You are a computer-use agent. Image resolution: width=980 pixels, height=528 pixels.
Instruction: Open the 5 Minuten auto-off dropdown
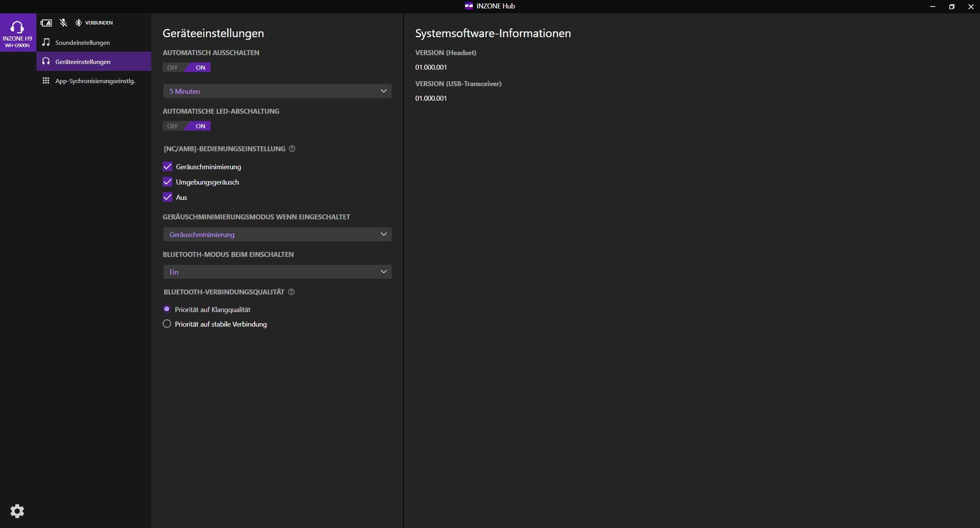[277, 91]
